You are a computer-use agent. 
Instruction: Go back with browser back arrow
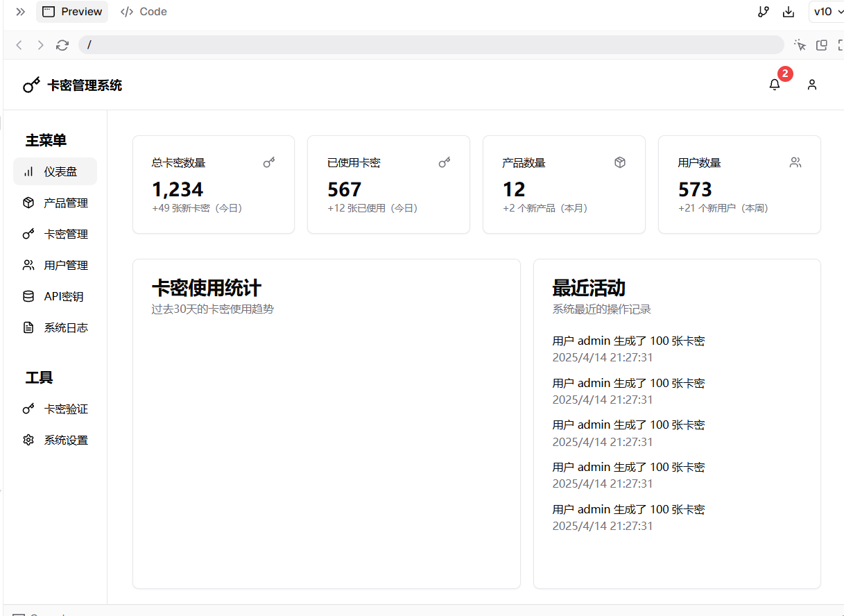[19, 45]
